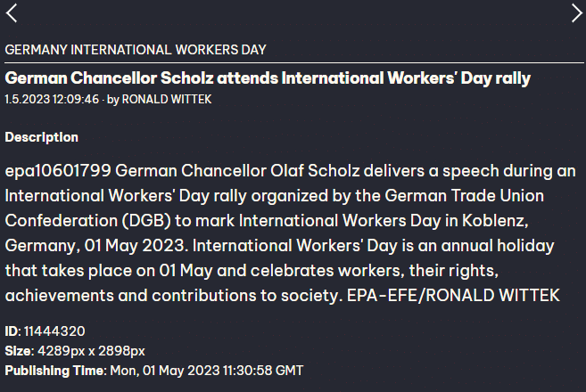Select the Description section heading
The height and width of the screenshot is (392, 586).
pyautogui.click(x=42, y=137)
